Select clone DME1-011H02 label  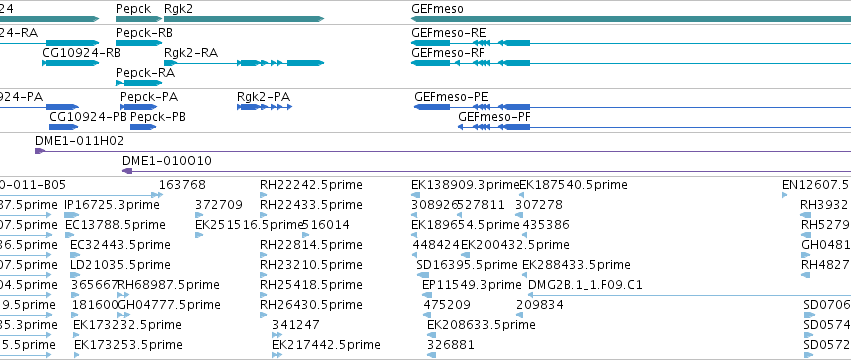79,141
